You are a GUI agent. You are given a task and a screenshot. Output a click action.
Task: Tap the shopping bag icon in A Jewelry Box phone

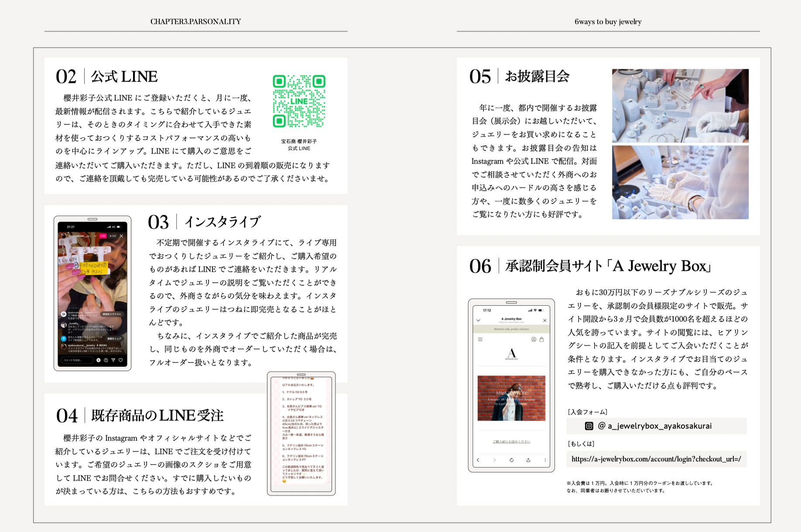click(x=542, y=339)
